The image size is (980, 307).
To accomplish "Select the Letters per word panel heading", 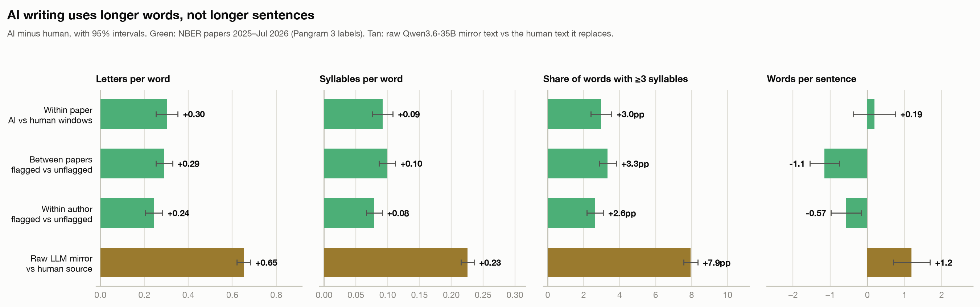I will pyautogui.click(x=133, y=79).
